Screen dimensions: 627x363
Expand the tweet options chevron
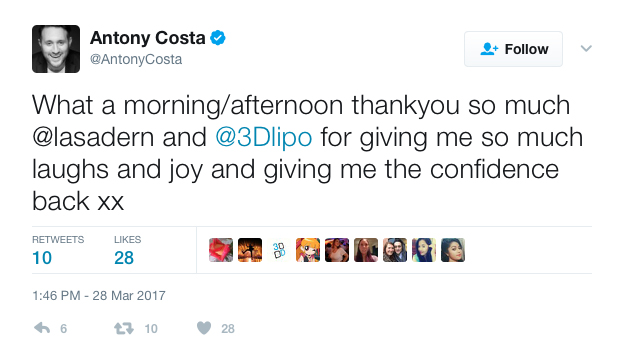click(586, 48)
